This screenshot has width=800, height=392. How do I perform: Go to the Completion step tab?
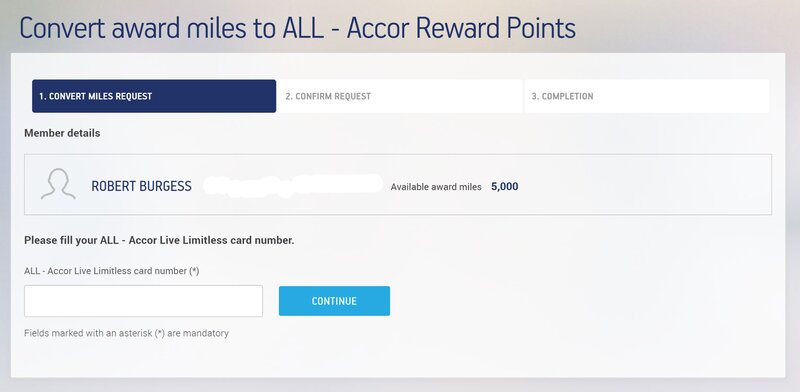(646, 96)
